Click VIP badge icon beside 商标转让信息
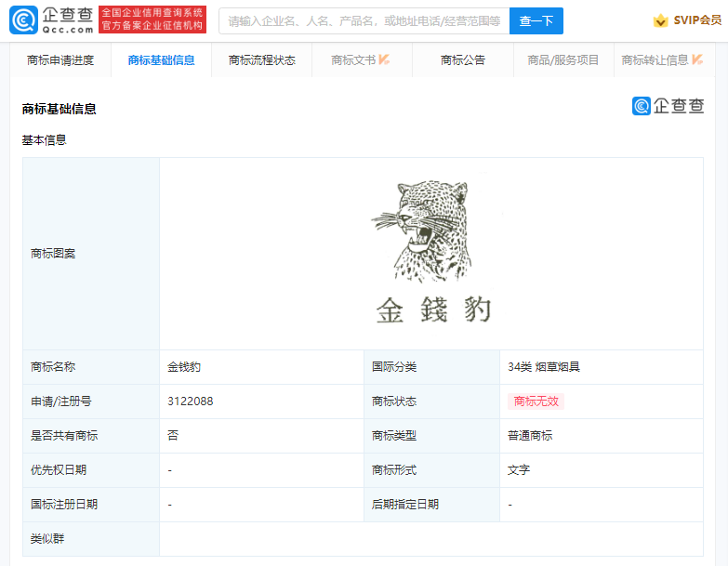 pos(697,60)
